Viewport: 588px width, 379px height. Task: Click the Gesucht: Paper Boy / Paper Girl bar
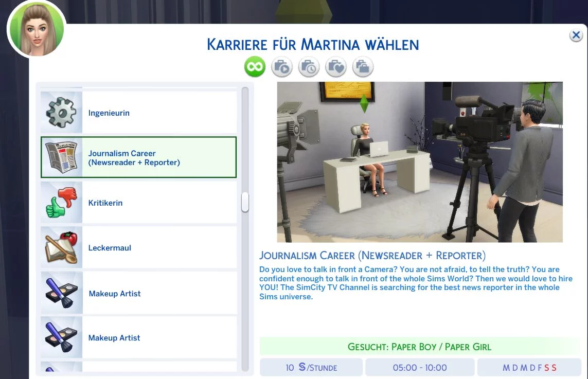point(420,347)
